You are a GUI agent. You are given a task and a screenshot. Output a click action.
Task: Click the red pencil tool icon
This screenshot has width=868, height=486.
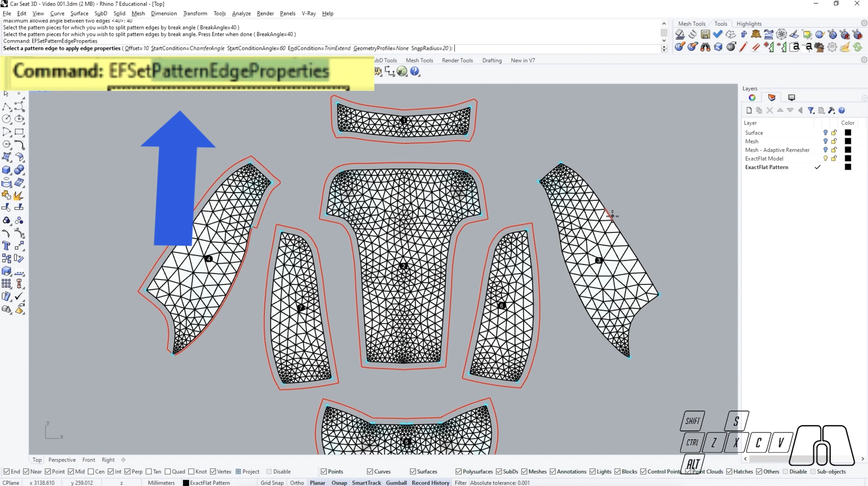pos(743,47)
